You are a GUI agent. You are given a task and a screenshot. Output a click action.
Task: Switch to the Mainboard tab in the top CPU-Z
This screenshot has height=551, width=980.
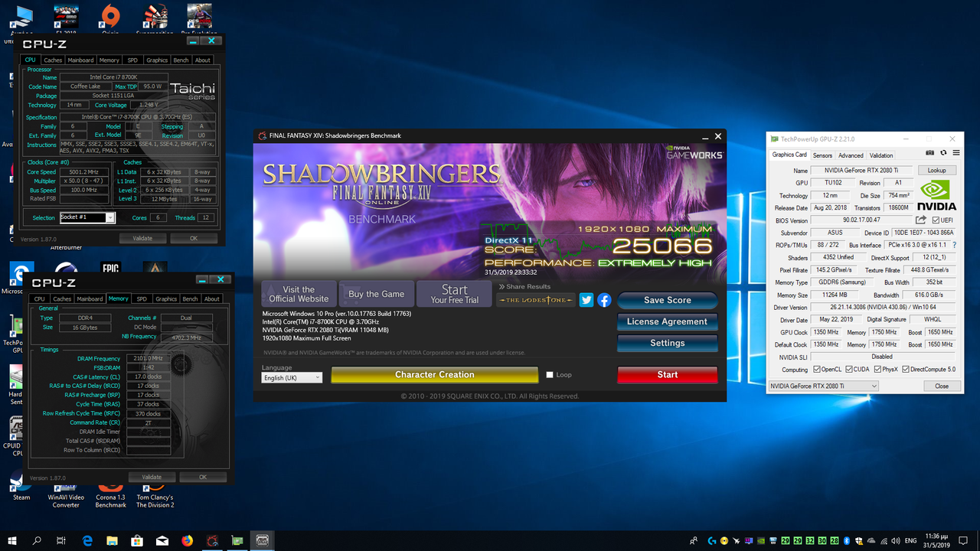[80, 60]
